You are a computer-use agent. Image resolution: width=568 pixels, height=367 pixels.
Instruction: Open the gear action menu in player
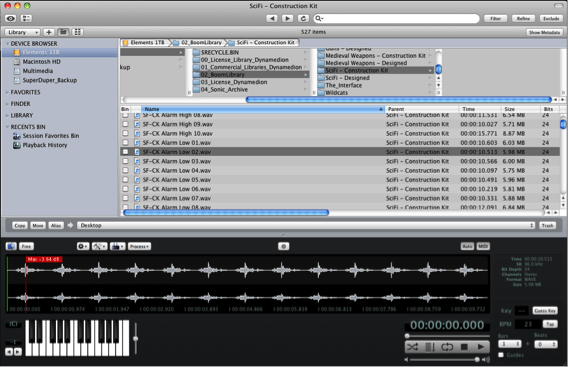tap(83, 246)
